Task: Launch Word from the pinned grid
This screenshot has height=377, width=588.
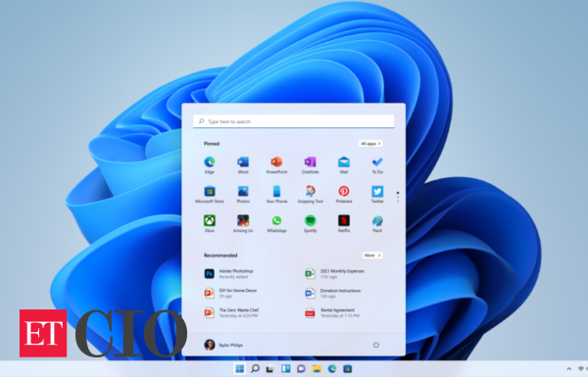Action: point(243,165)
